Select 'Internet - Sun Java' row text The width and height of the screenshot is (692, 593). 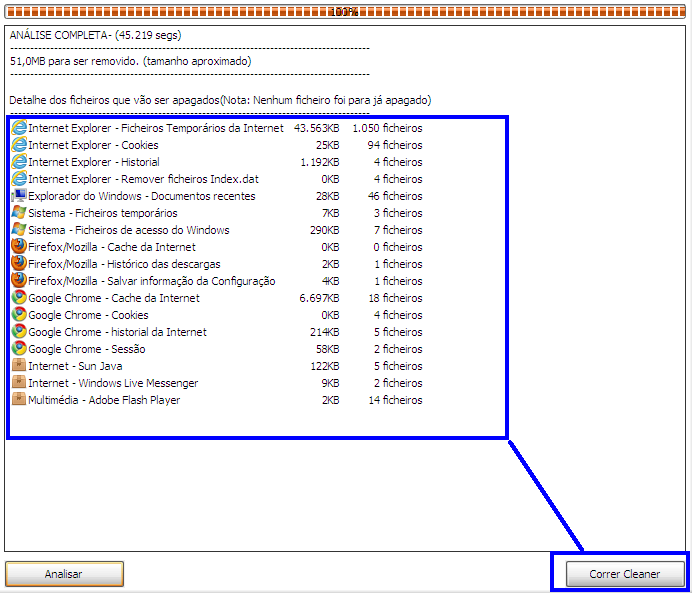coord(75,366)
